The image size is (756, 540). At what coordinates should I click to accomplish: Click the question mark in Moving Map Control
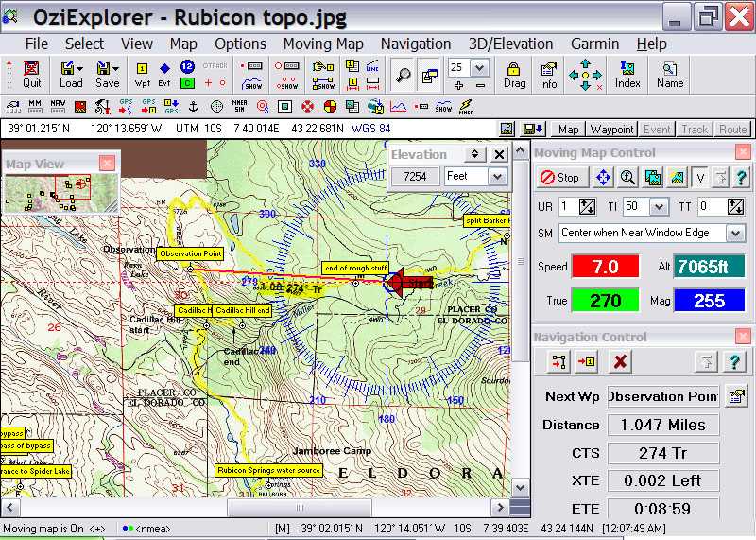[741, 178]
